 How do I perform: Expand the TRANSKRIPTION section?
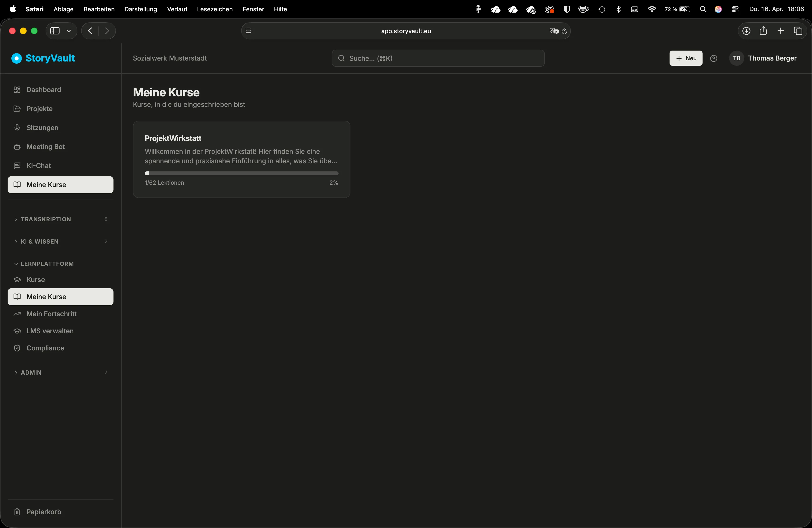[x=60, y=219]
